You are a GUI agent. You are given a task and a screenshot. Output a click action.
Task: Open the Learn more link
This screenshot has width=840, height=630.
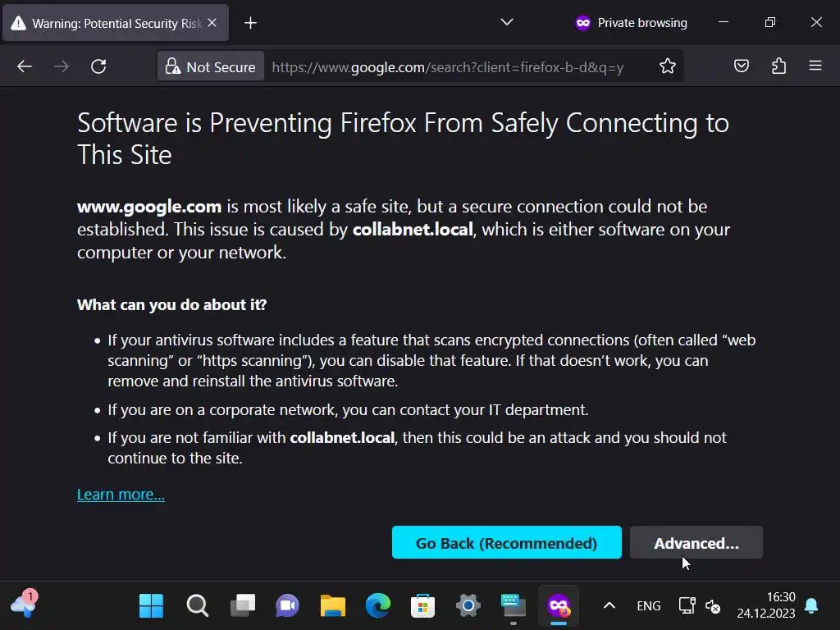[x=121, y=494]
